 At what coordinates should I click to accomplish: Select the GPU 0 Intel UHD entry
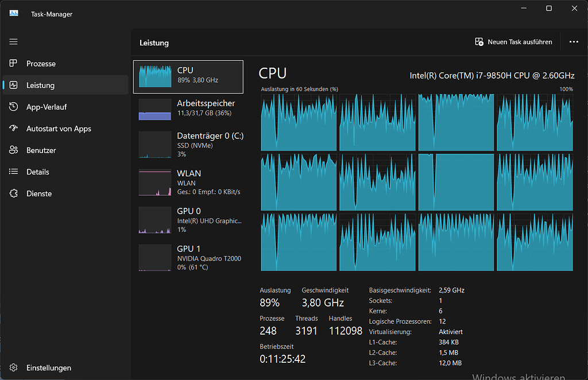point(188,220)
